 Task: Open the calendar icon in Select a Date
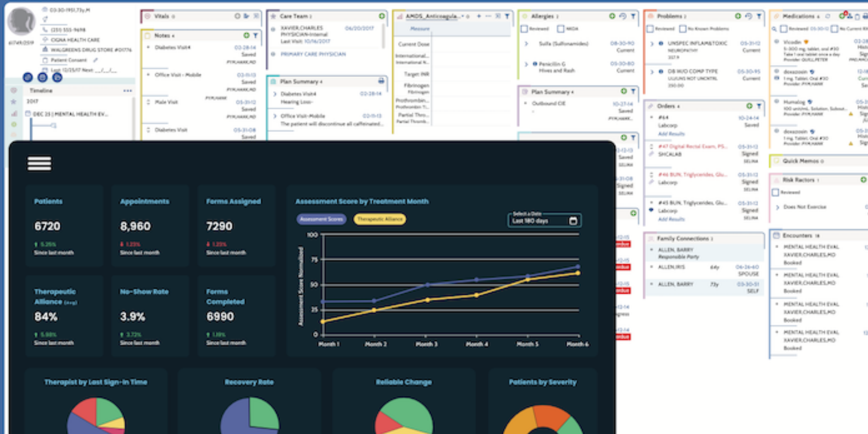click(x=574, y=221)
